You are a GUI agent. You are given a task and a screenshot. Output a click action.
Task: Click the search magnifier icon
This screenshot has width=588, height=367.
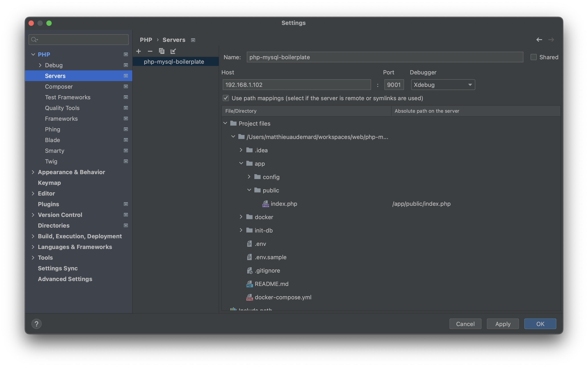click(34, 40)
